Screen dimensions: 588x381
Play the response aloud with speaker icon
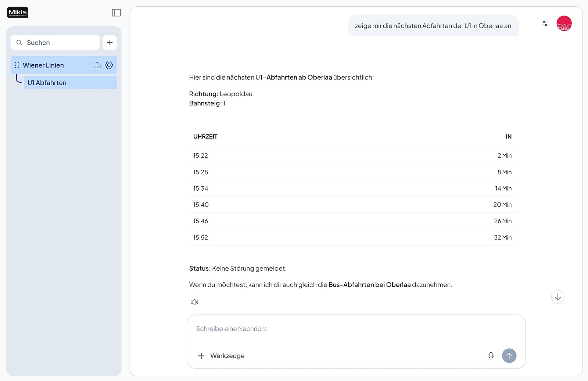point(194,302)
